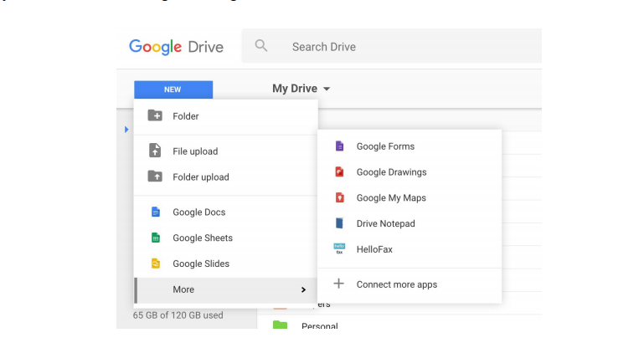This screenshot has height=348, width=644.
Task: Click the search magnifier icon
Action: pos(261,46)
